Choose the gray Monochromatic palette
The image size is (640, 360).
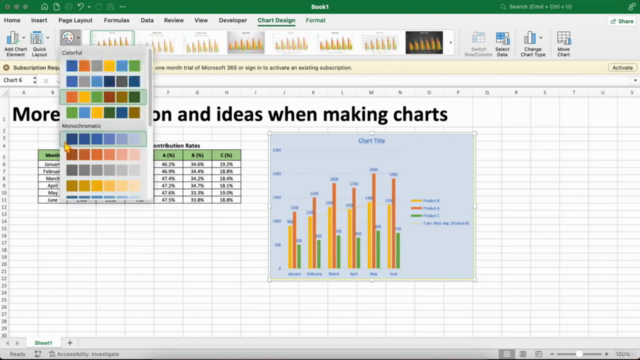coord(103,170)
